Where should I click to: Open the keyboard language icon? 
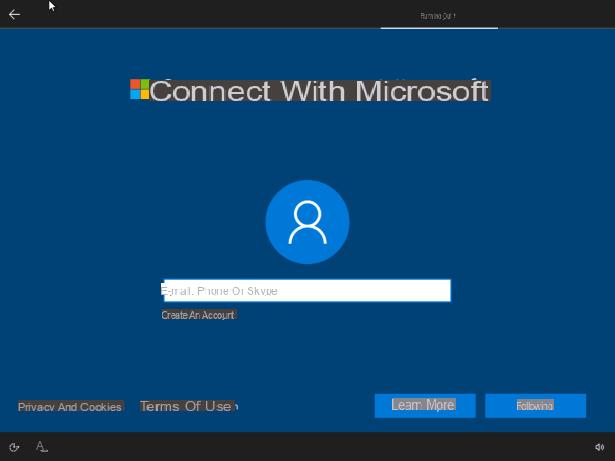[42, 447]
